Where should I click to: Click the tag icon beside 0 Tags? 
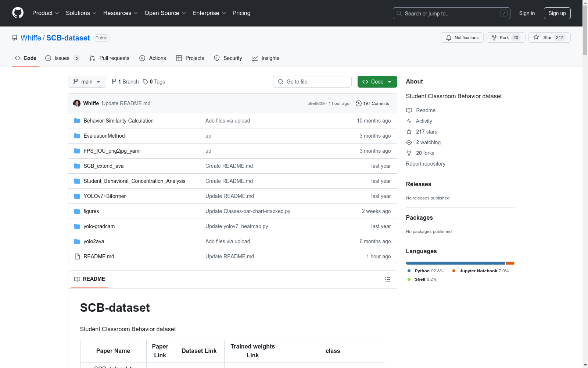[x=146, y=82]
